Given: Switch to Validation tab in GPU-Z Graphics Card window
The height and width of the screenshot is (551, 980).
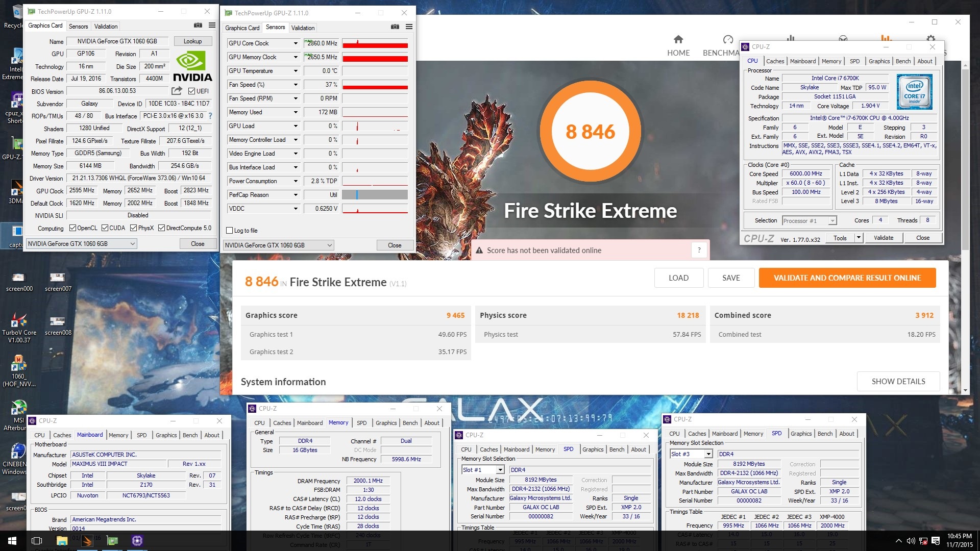Looking at the screenshot, I should [106, 26].
